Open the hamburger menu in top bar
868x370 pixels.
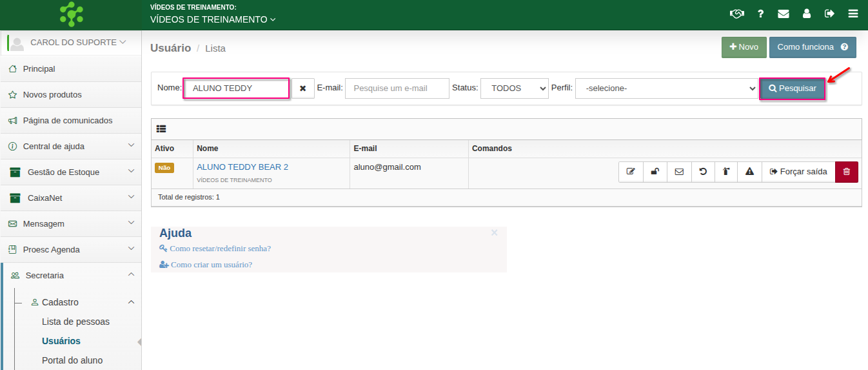coord(853,14)
